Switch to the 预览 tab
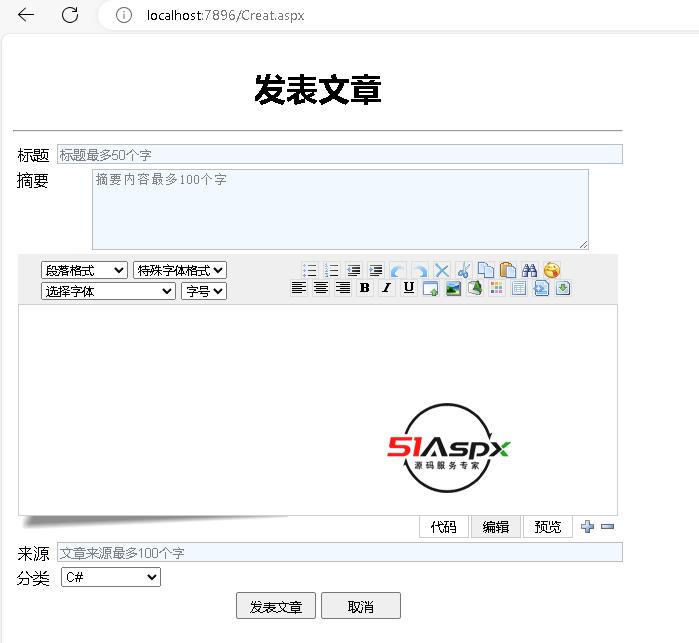Screen dimensions: 699x643 click(547, 527)
